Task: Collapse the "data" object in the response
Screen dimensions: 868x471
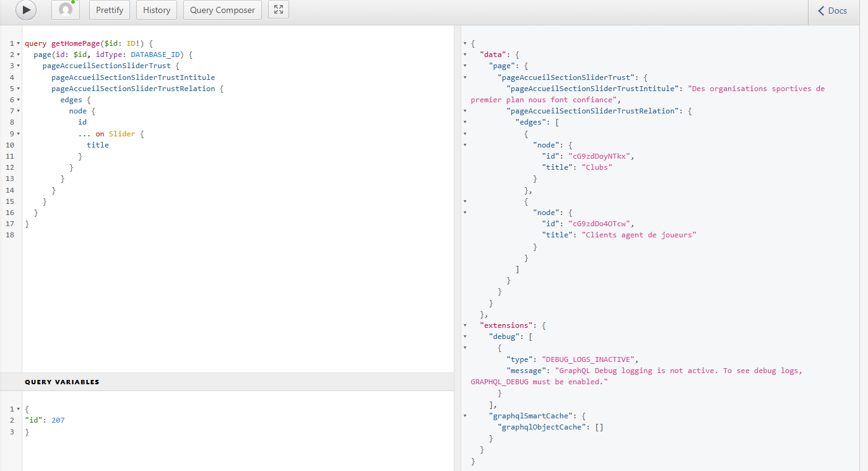Action: click(x=466, y=55)
